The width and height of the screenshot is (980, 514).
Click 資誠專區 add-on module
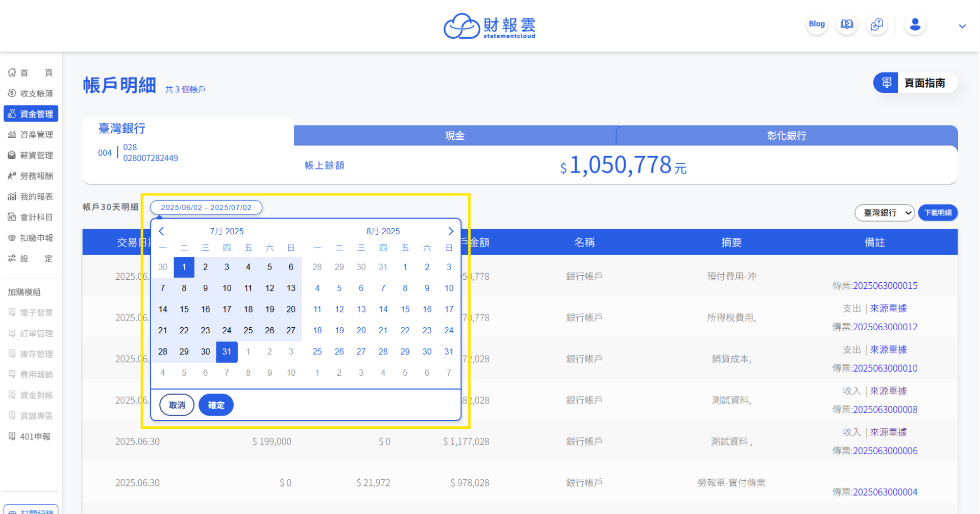31,415
